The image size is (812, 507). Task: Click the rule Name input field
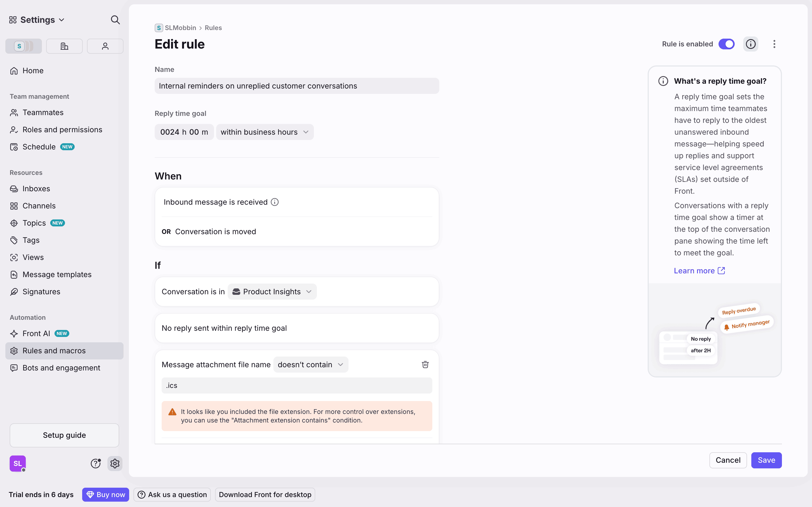click(x=297, y=86)
